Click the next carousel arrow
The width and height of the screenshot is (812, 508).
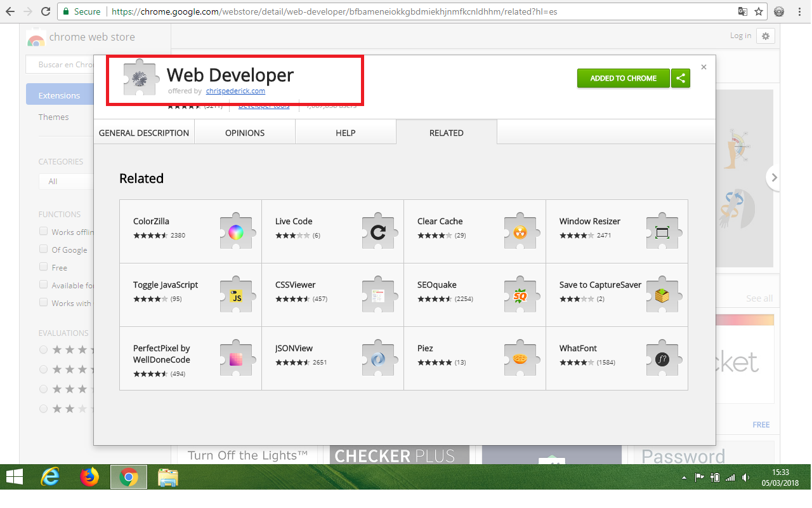point(772,178)
